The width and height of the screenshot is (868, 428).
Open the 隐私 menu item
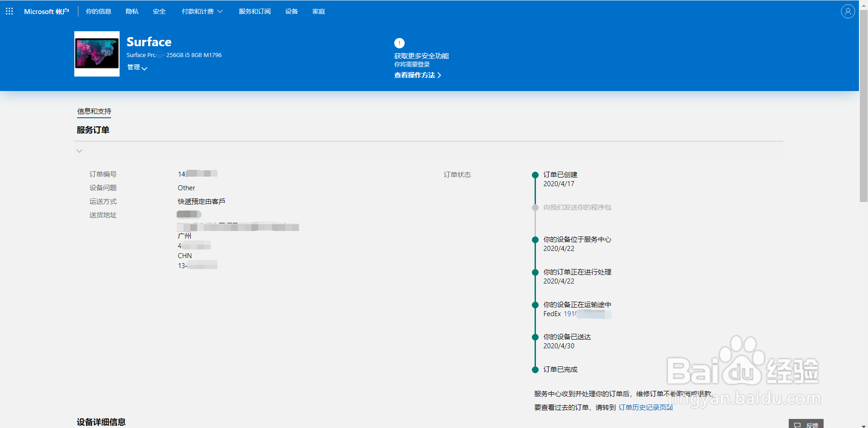[x=132, y=11]
